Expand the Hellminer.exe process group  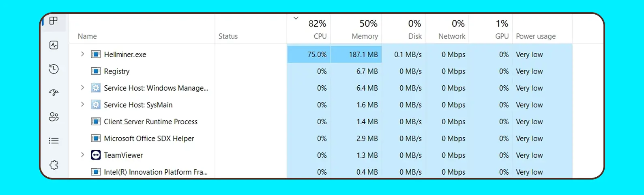82,54
